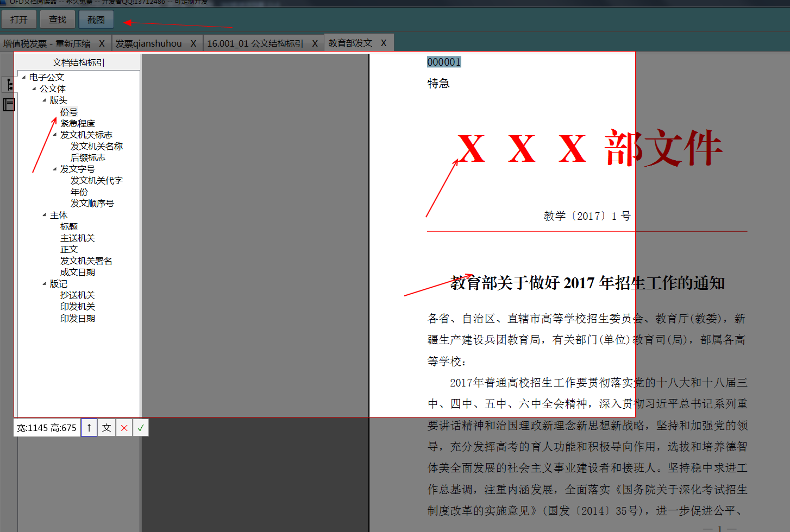Click the 教学〔2017〕1 号 document number

point(587,216)
